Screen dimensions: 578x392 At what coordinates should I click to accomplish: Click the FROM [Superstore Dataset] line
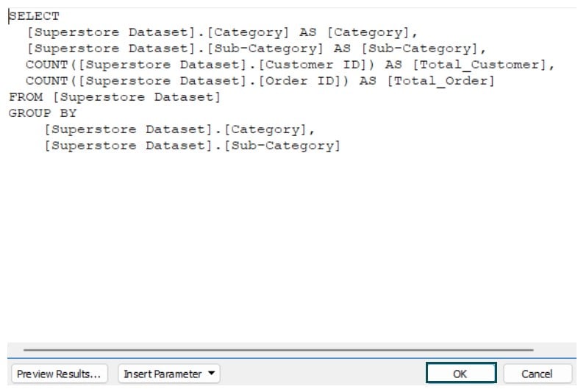click(115, 97)
